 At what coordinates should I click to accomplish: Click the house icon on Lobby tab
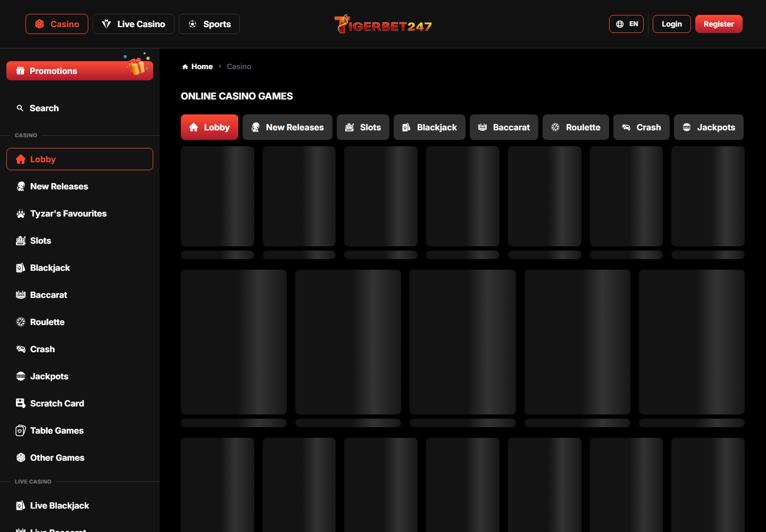click(194, 127)
